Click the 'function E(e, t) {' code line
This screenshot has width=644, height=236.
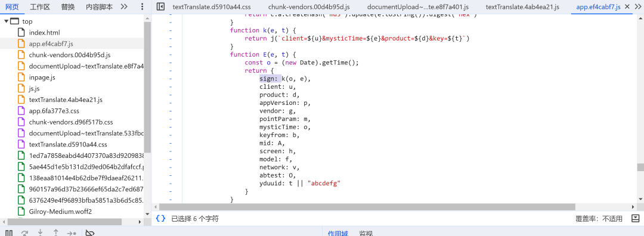(262, 54)
